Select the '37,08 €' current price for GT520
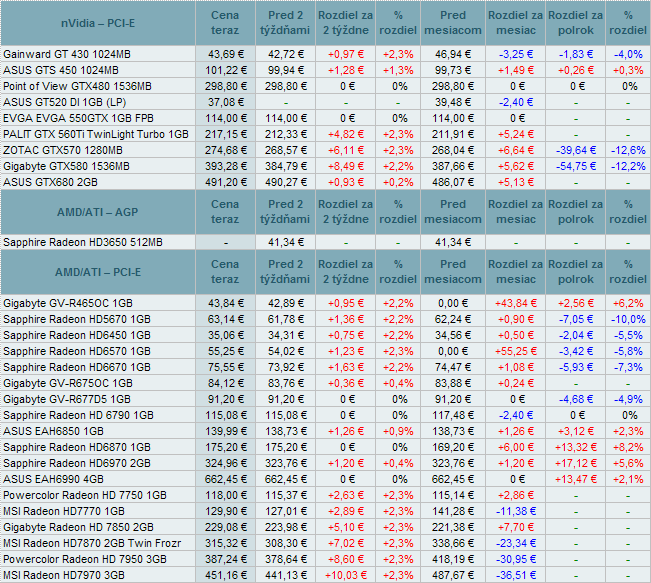This screenshot has width=651, height=583. (x=225, y=102)
